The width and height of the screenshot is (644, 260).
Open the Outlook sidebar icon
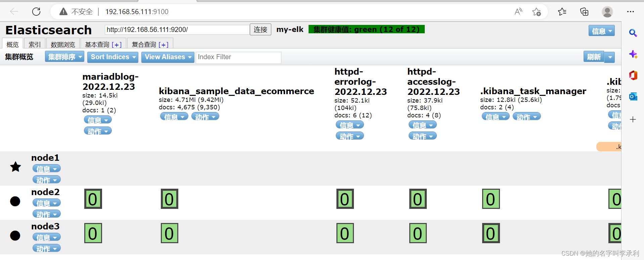pyautogui.click(x=633, y=97)
